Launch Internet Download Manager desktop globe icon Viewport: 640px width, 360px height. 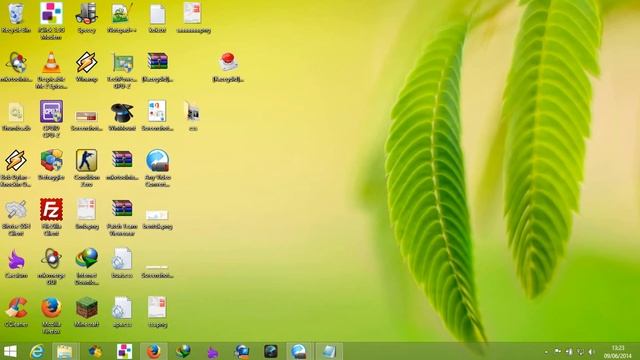pos(87,266)
